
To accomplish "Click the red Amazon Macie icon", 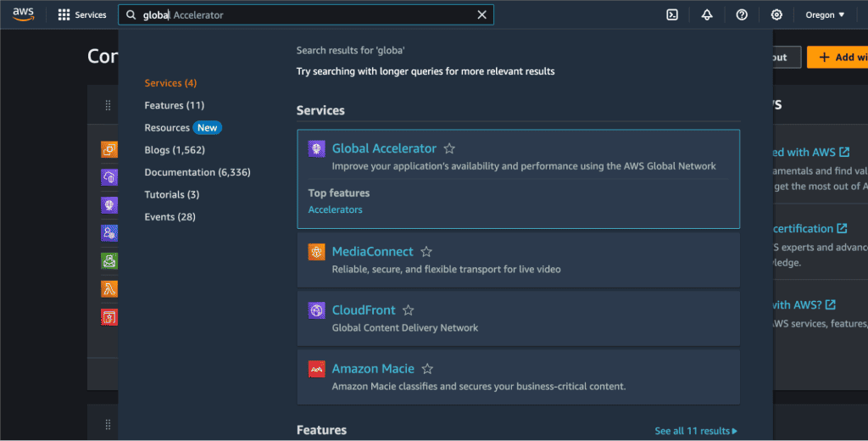I will coord(317,369).
